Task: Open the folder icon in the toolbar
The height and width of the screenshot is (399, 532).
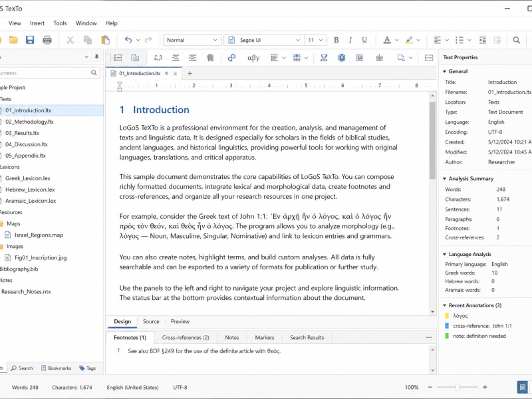Action: point(13,40)
